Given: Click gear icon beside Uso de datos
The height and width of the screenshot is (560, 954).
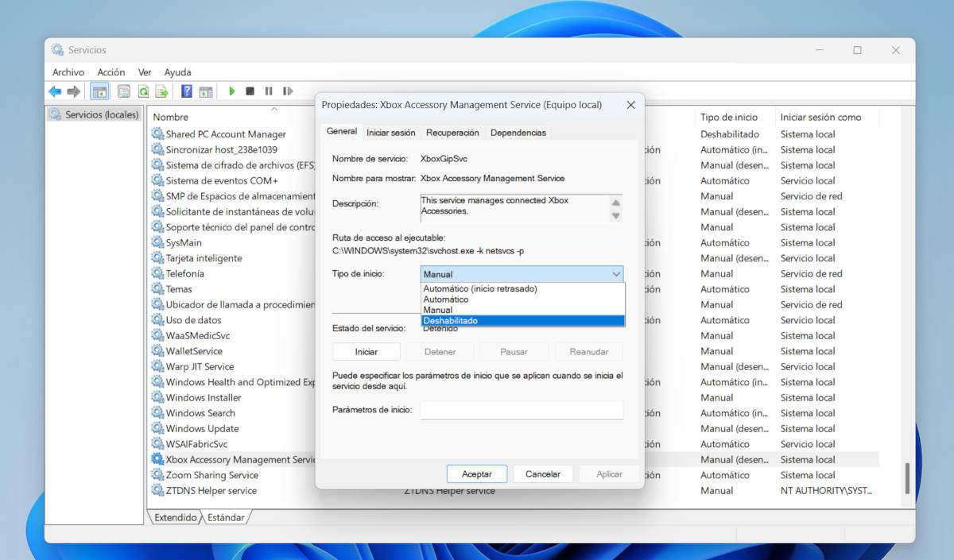Looking at the screenshot, I should (157, 320).
